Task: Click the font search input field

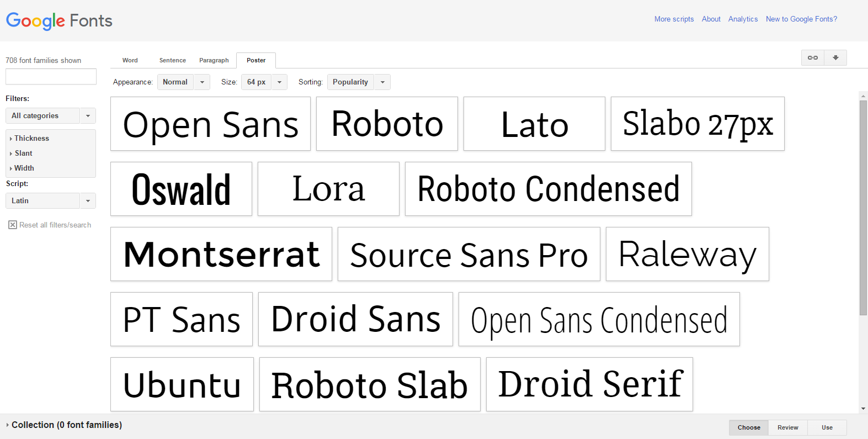Action: pyautogui.click(x=51, y=77)
